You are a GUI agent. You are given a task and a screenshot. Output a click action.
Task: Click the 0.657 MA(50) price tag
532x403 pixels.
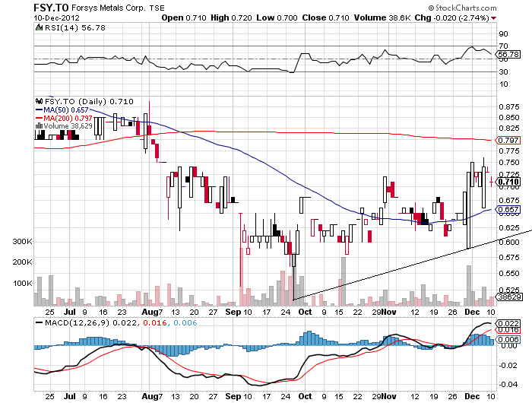tap(508, 209)
